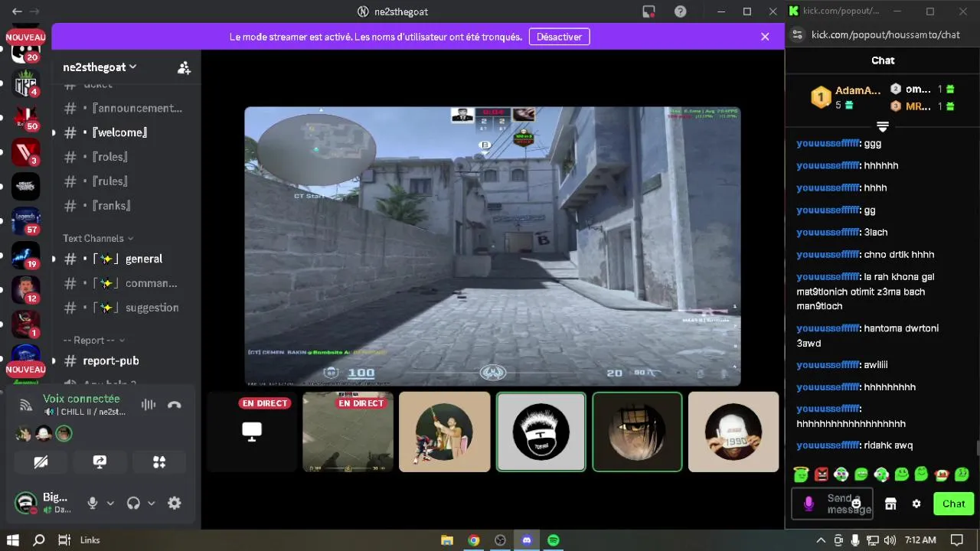This screenshot has width=980, height=551.
Task: Toggle noise suppression waveform icon
Action: 149,405
